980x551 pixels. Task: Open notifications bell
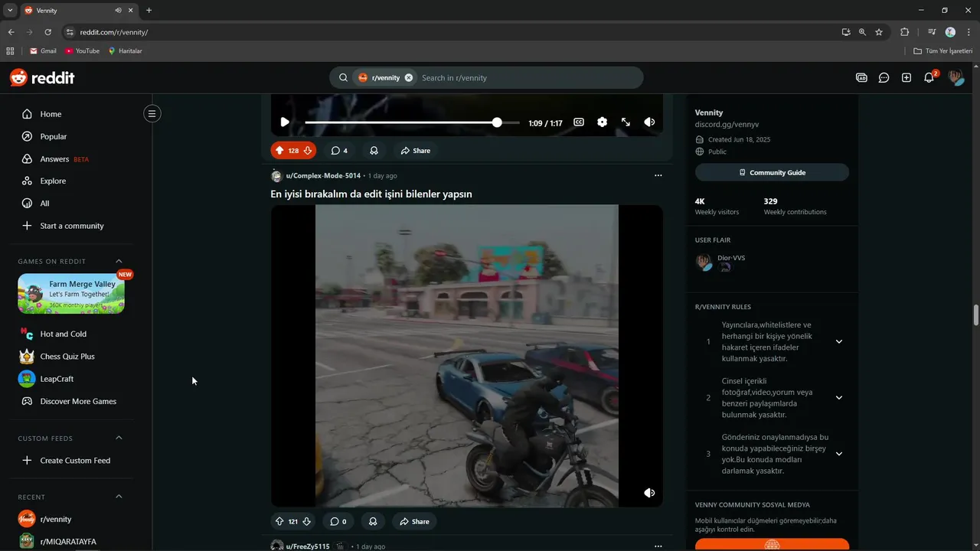click(x=929, y=77)
